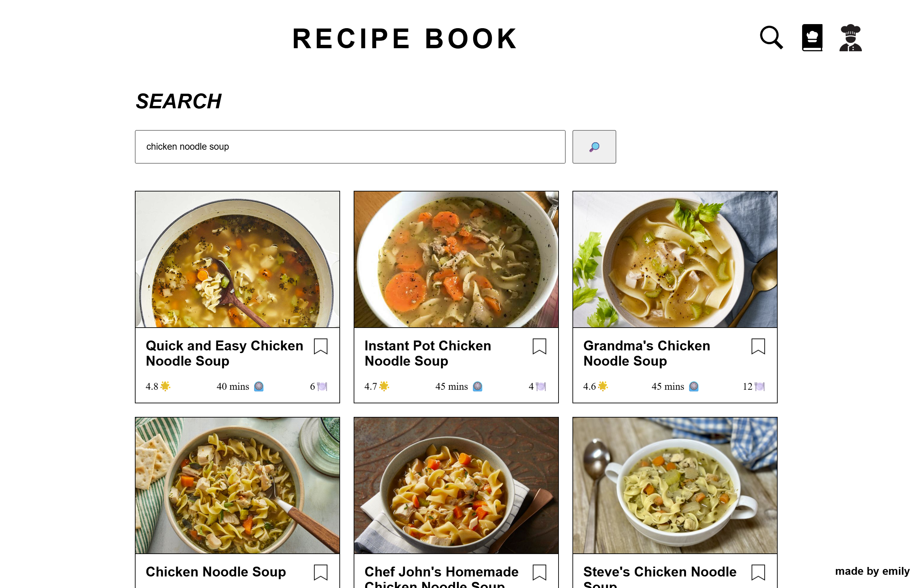The image size is (920, 588).
Task: Click the Quick and Easy soup photo
Action: click(x=237, y=259)
